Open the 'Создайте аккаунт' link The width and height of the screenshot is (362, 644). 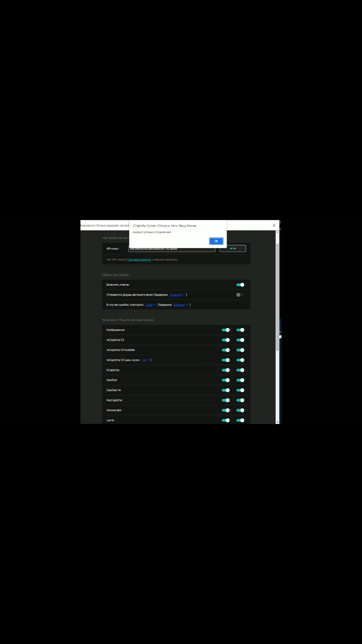(139, 260)
